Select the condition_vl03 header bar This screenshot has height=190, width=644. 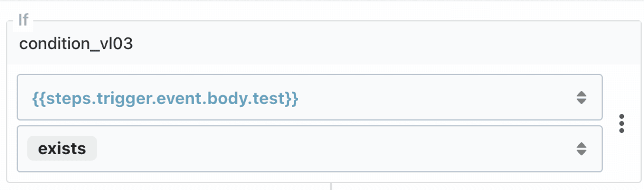click(324, 43)
